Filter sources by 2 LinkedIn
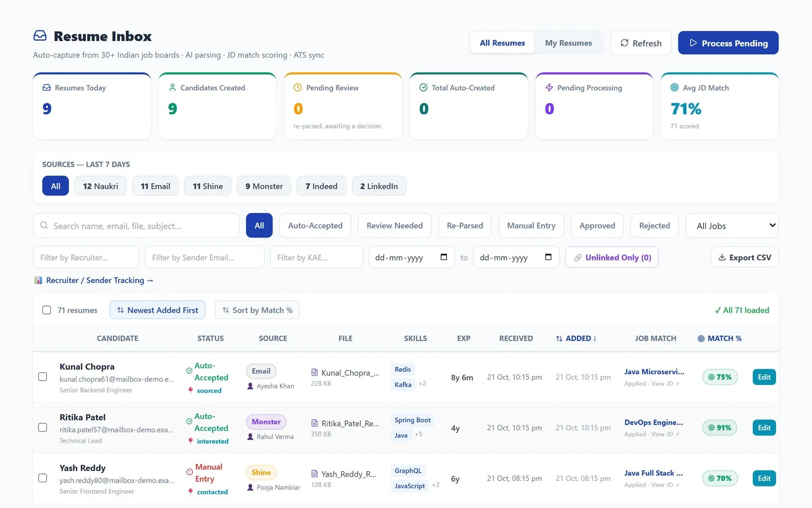Image resolution: width=812 pixels, height=508 pixels. (x=379, y=186)
